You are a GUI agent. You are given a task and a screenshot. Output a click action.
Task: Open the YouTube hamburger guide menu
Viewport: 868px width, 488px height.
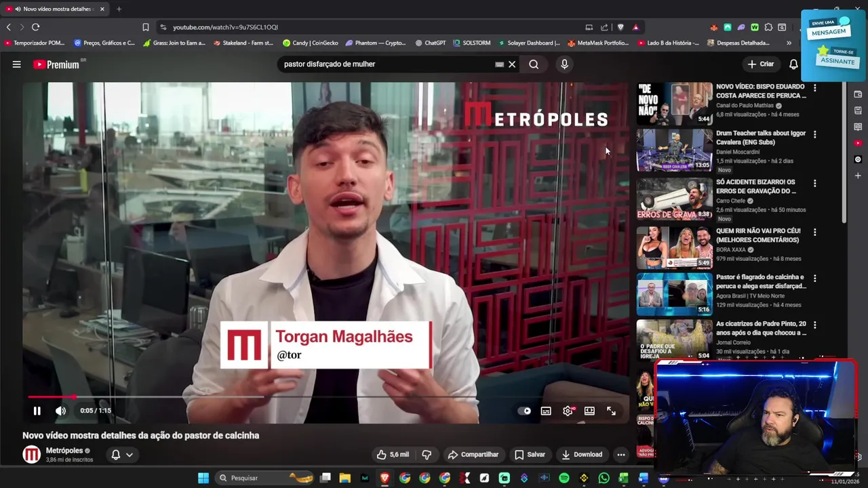coord(16,64)
